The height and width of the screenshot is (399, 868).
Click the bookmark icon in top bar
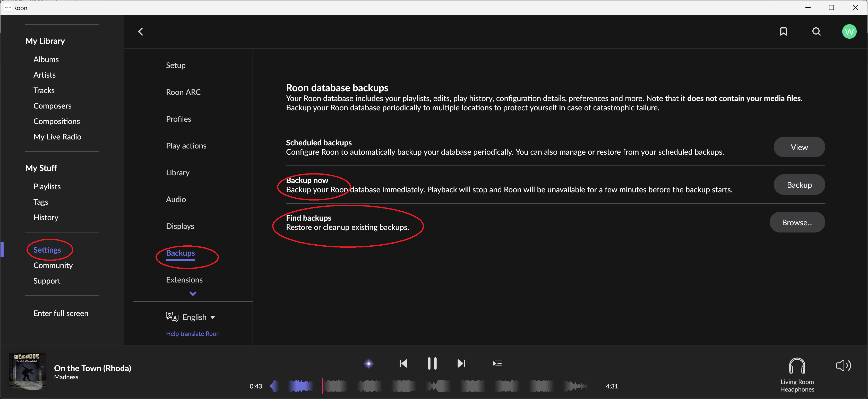click(x=784, y=31)
